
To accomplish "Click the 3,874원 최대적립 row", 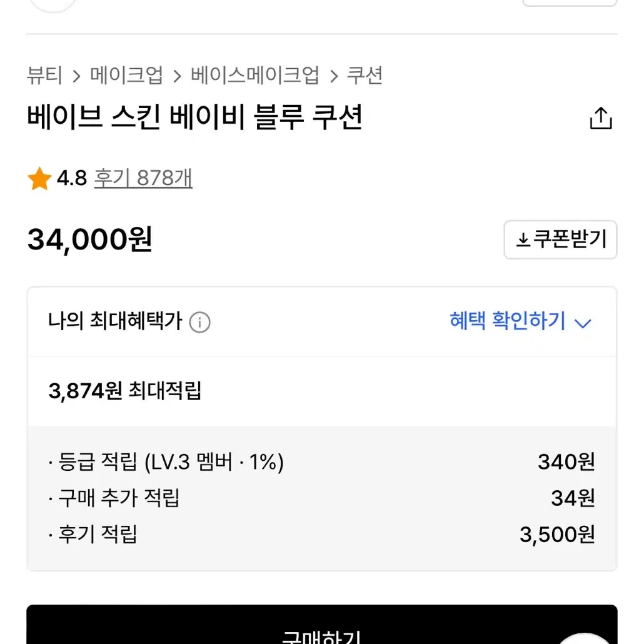I will coord(322,391).
